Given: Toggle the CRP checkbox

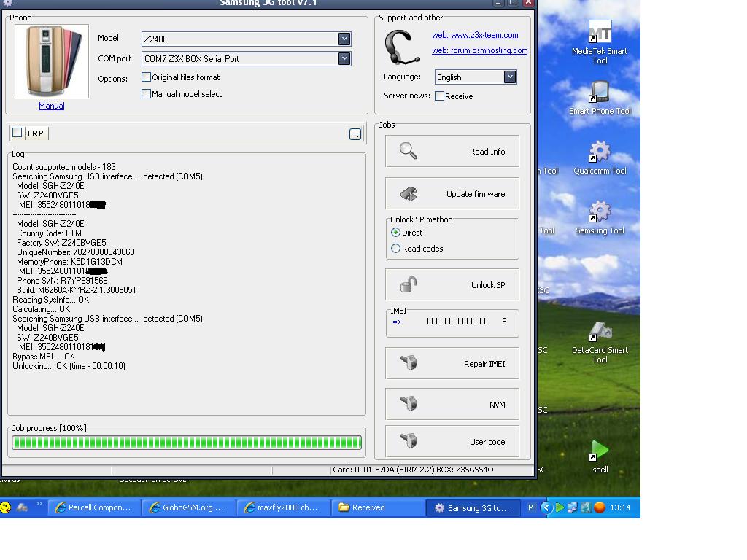Looking at the screenshot, I should coord(18,133).
